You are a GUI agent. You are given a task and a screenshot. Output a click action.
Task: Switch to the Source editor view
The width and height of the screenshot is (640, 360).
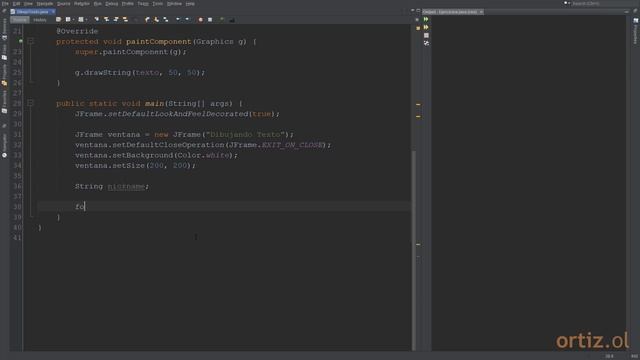(20, 20)
